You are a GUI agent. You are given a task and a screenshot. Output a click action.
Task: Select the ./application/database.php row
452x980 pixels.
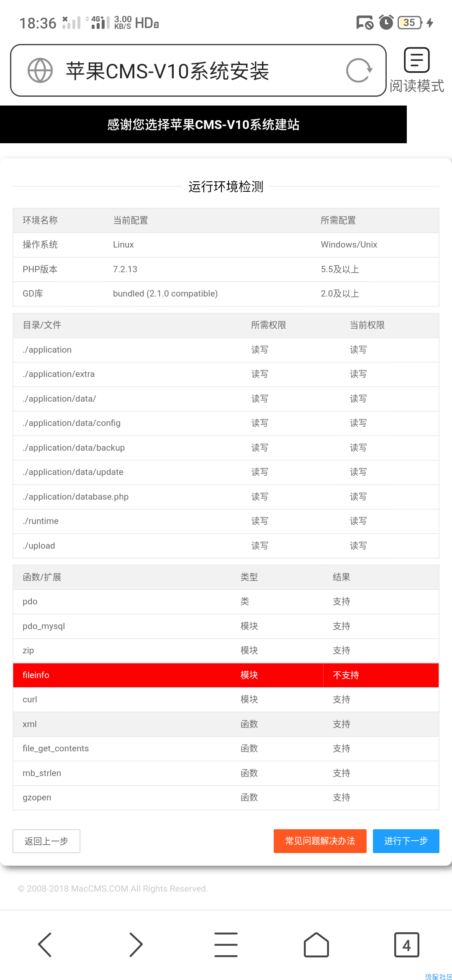point(226,497)
